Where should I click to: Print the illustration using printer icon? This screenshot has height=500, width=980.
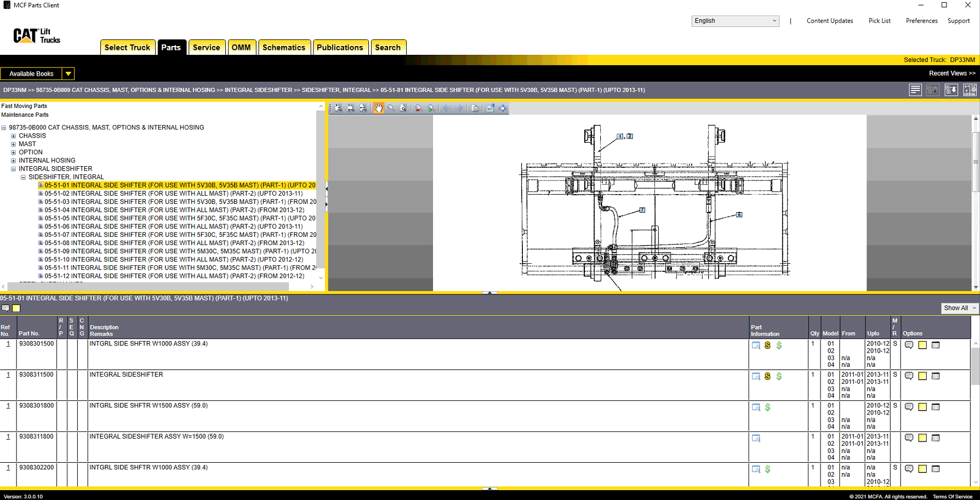tap(475, 108)
